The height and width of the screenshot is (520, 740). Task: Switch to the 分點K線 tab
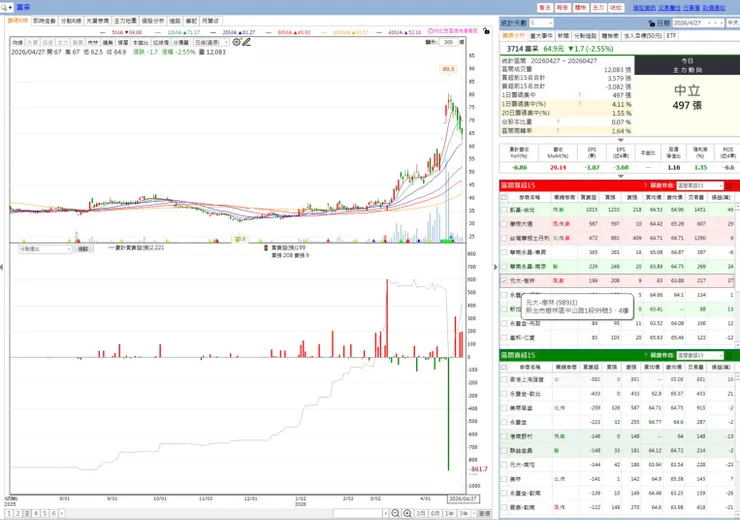pos(71,21)
